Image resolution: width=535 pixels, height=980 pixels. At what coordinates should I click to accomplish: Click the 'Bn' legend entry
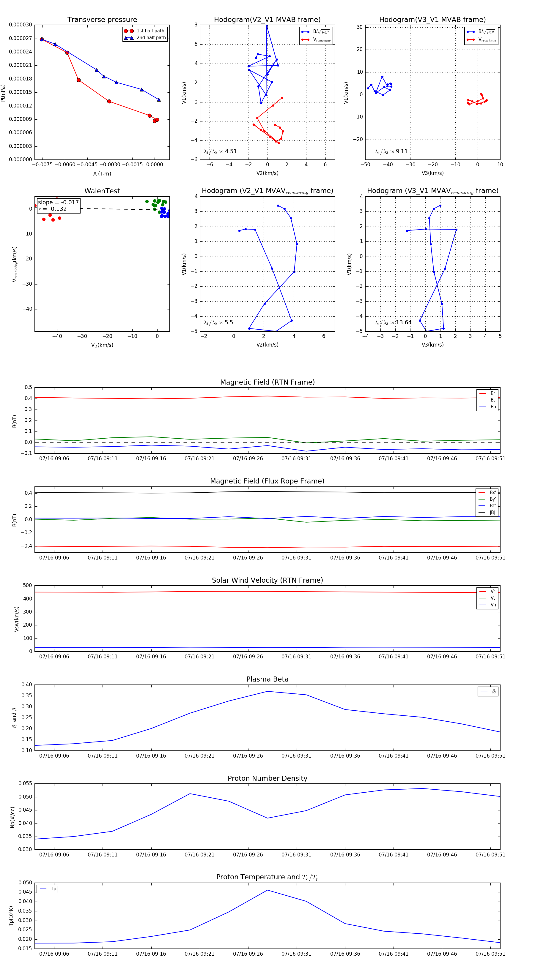488,407
